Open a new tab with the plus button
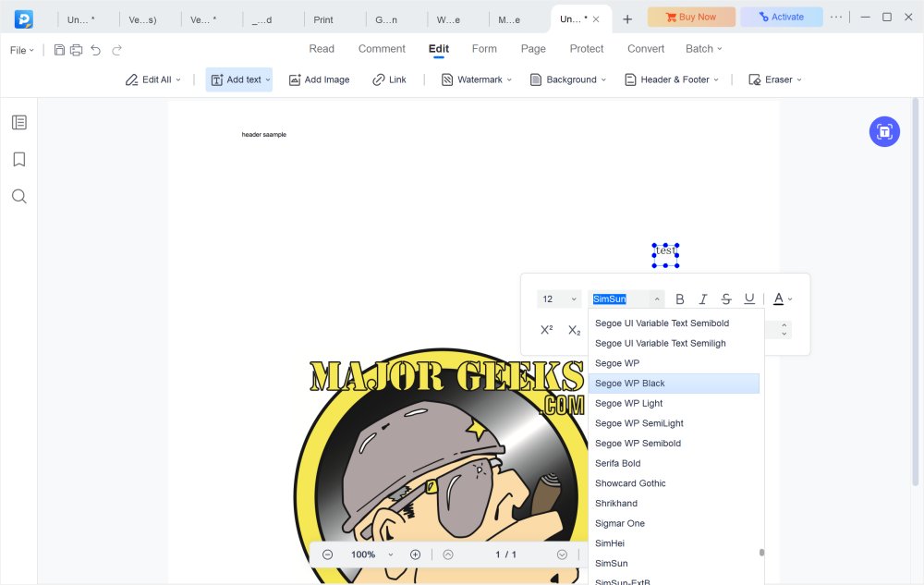Image resolution: width=924 pixels, height=585 pixels. [627, 19]
